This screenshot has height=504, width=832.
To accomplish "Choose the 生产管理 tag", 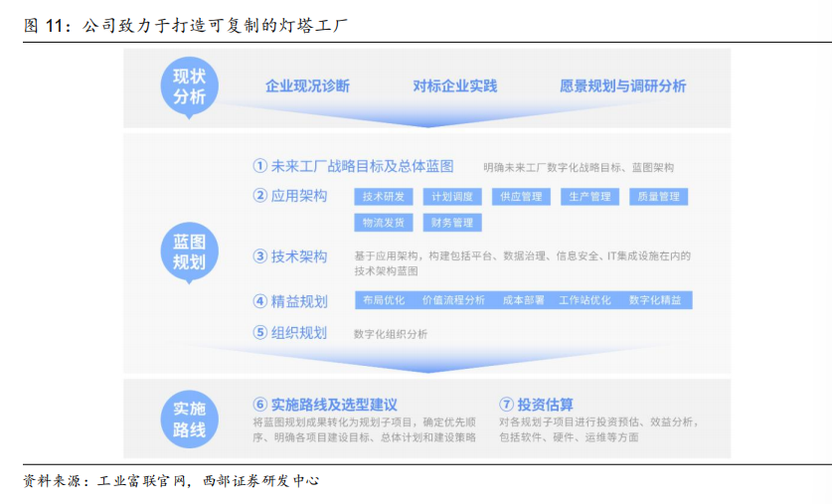I will pyautogui.click(x=589, y=197).
